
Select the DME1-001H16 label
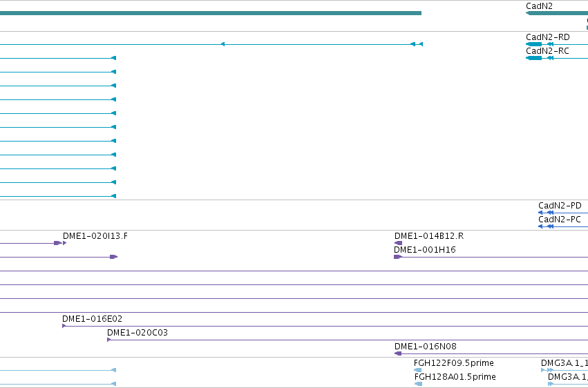coord(424,250)
